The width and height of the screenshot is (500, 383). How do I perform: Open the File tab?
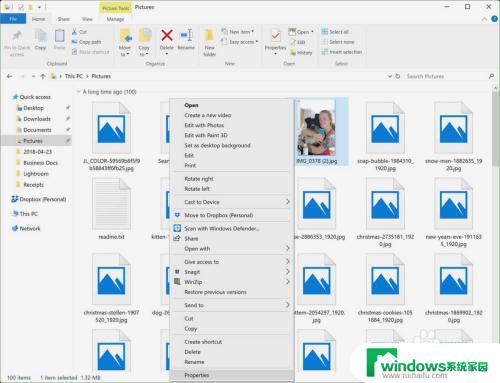[13, 19]
